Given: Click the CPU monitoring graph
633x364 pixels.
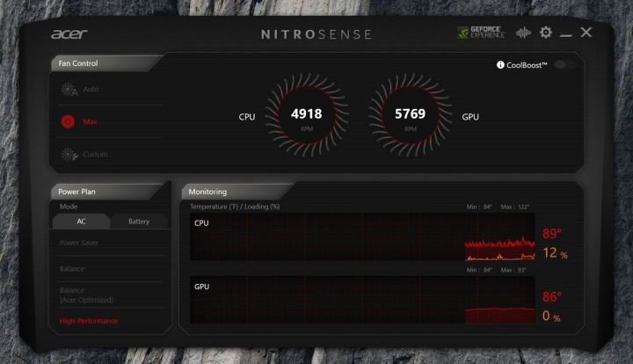Looking at the screenshot, I should (x=362, y=237).
